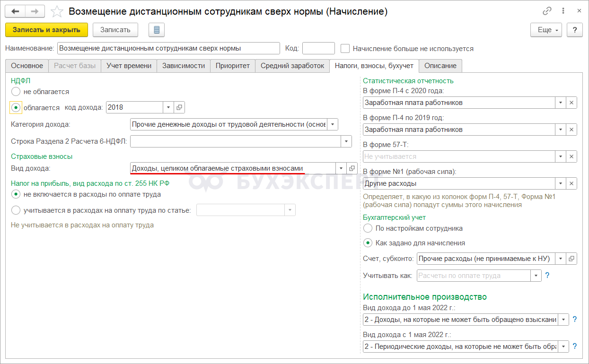
Task: Show help for Вид дохода с 1 мая 2022
Action: [x=575, y=347]
